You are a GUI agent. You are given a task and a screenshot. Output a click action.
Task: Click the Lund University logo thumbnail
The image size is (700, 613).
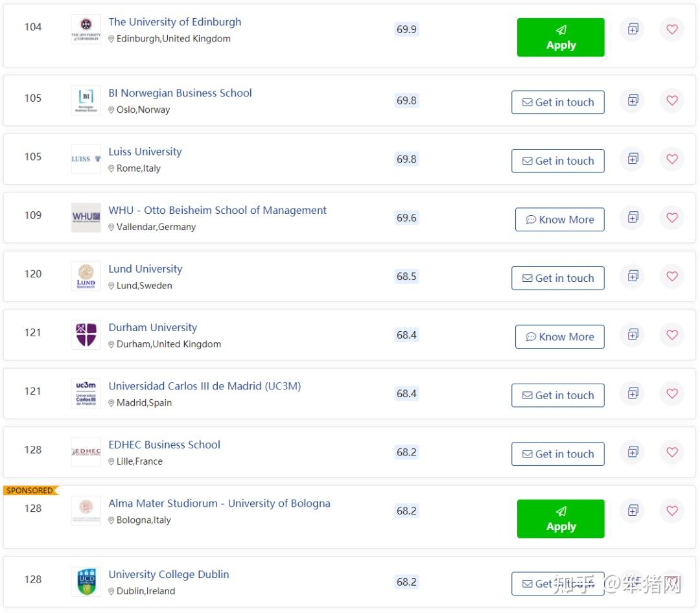(85, 276)
